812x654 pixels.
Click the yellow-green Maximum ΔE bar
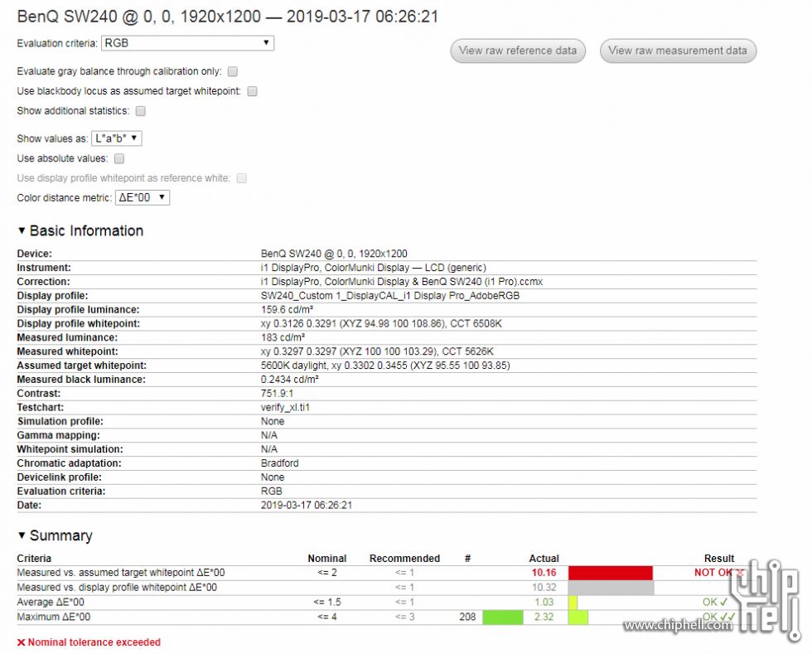tap(578, 618)
